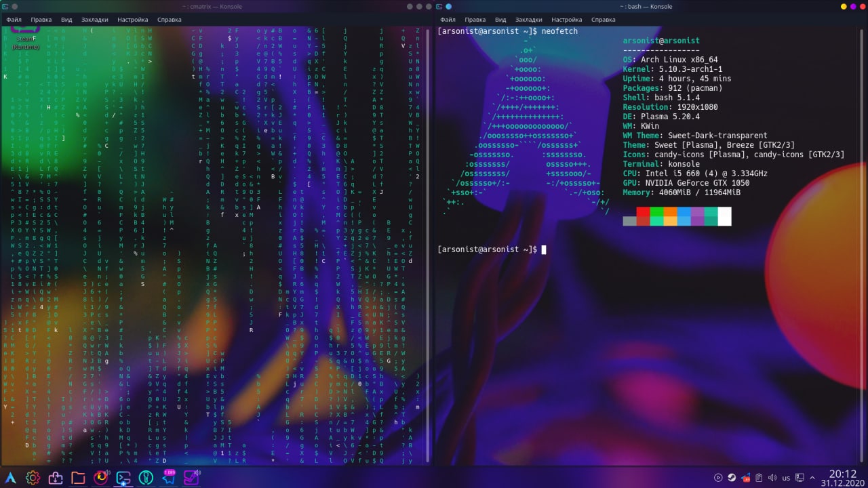Click 'WM: KWin' line
The image size is (868, 488).
point(641,126)
